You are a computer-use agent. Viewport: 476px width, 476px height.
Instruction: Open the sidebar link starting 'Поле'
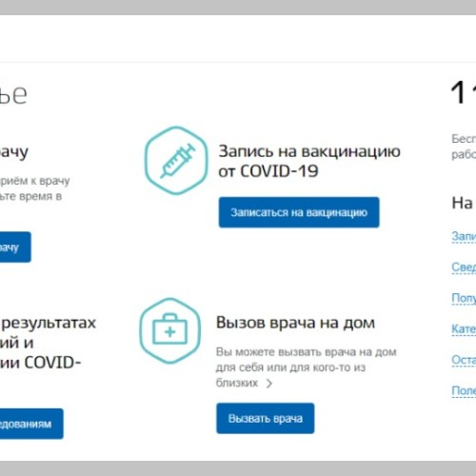[464, 390]
